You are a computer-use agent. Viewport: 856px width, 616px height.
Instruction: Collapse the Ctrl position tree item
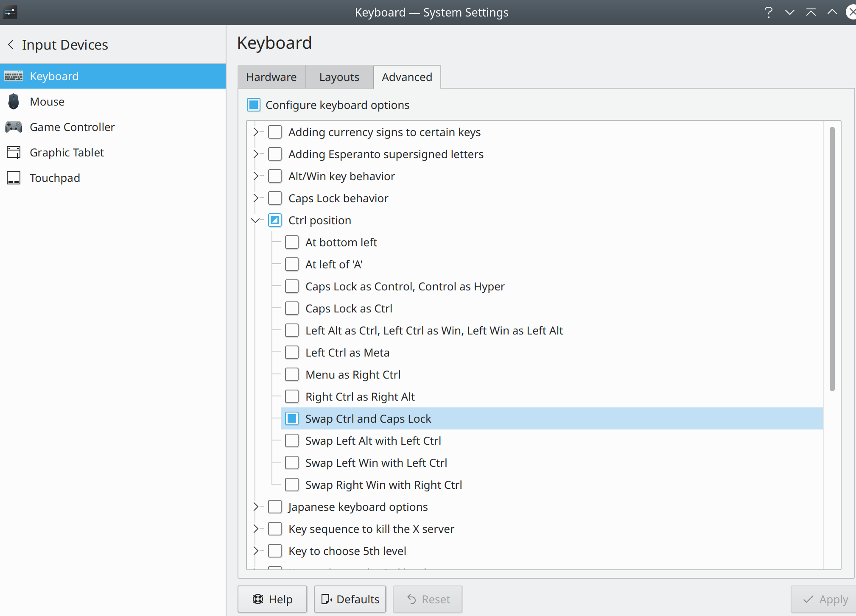[x=256, y=220]
